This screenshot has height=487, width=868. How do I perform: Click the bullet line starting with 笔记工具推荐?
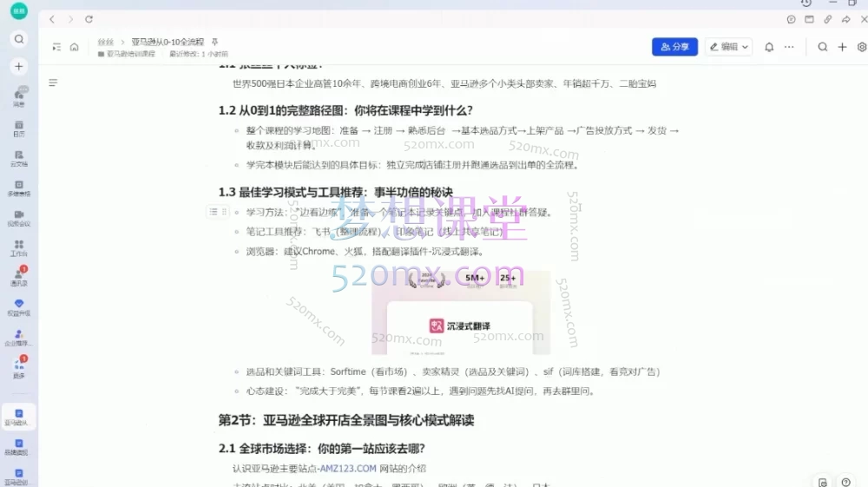click(375, 232)
